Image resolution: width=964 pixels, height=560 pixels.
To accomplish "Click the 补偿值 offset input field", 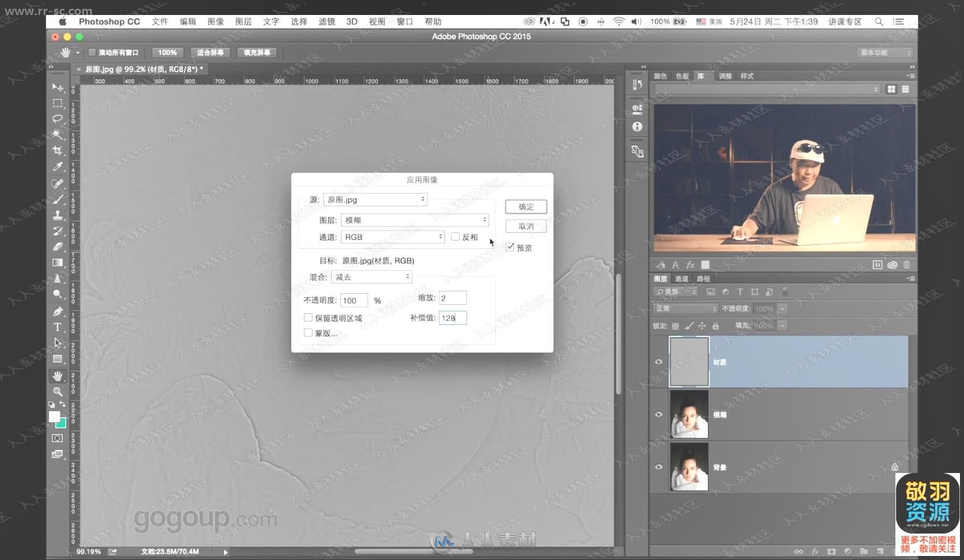I will [x=453, y=317].
